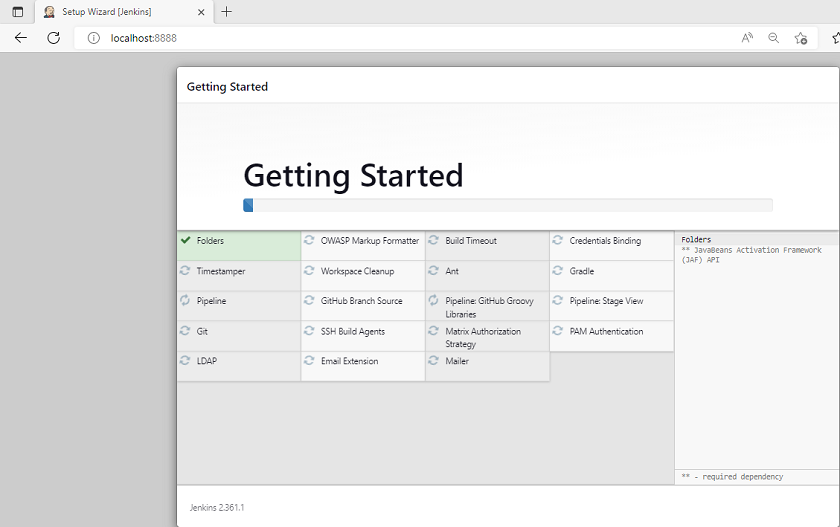This screenshot has height=527, width=840.
Task: Select the Email Extension text
Action: click(x=349, y=360)
